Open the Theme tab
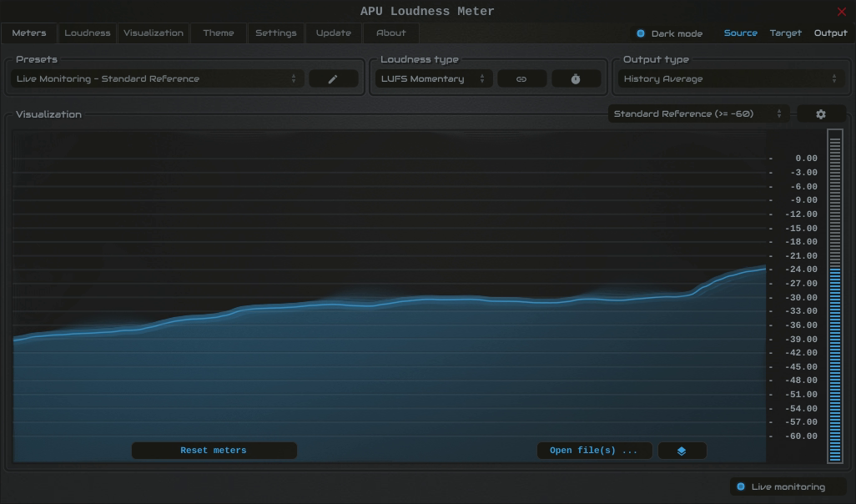 219,33
